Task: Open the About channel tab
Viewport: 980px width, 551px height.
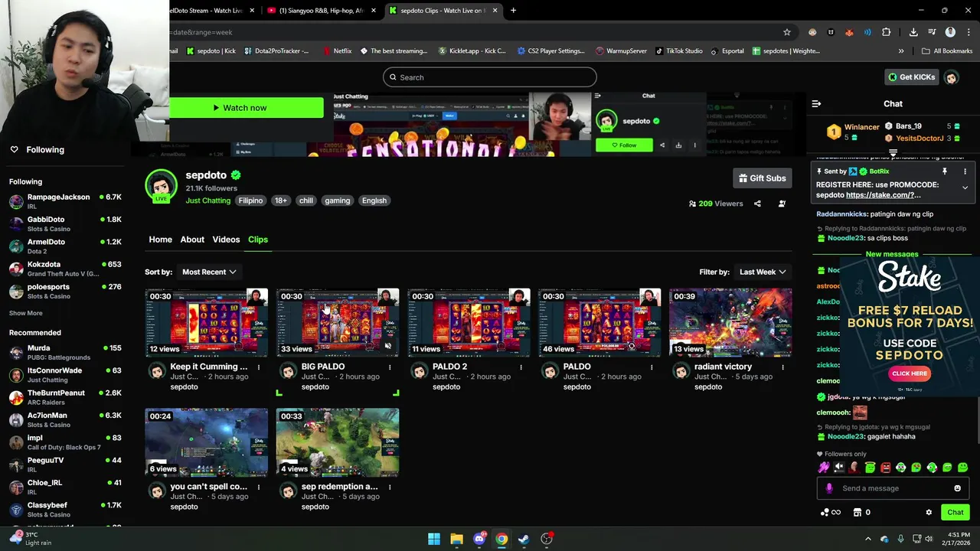Action: [192, 240]
